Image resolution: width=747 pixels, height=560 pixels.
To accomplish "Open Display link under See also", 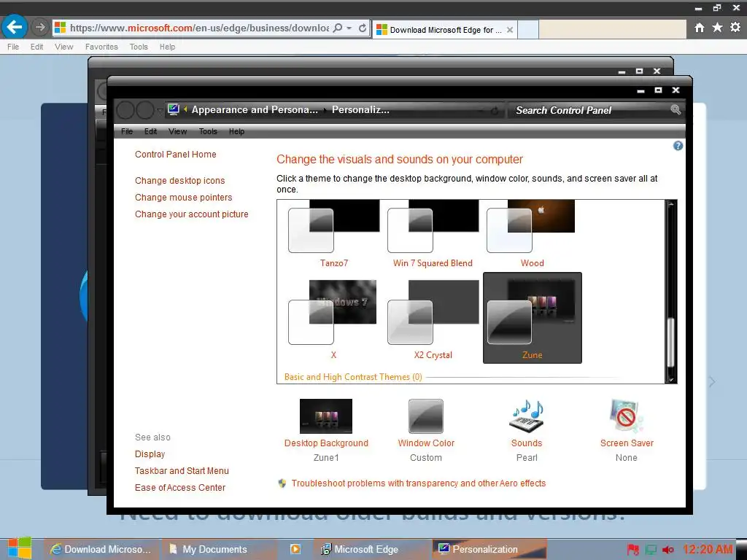I will click(150, 454).
